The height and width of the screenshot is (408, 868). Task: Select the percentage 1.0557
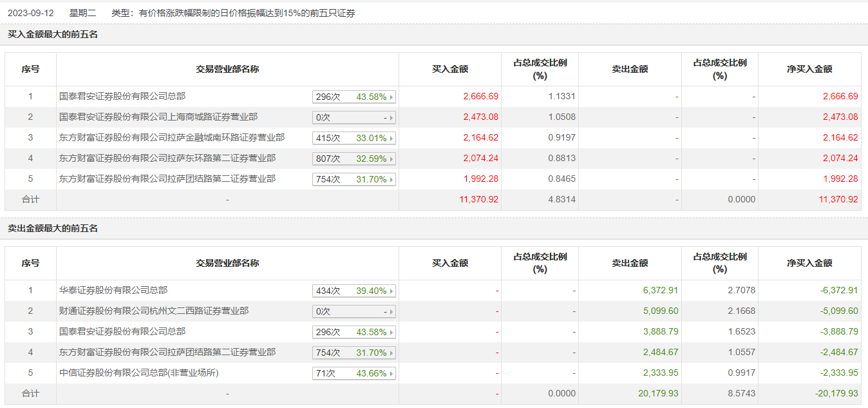click(x=742, y=353)
